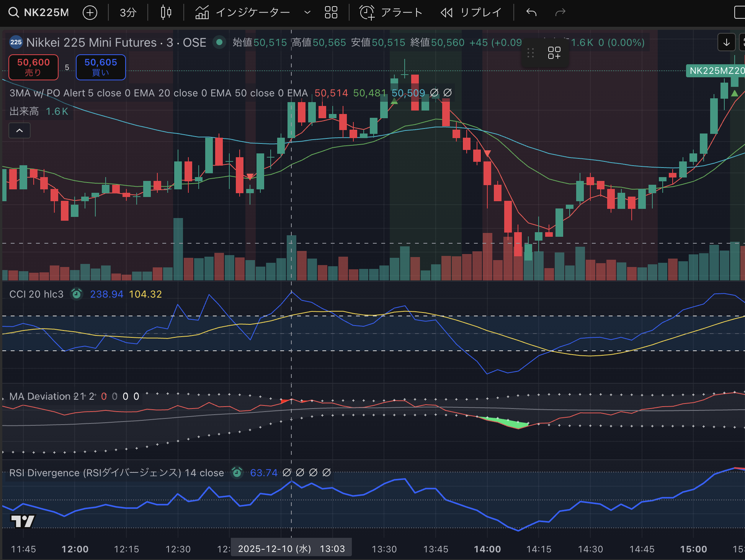Collapse the indicator legend with chevron
745x560 pixels.
[x=20, y=130]
